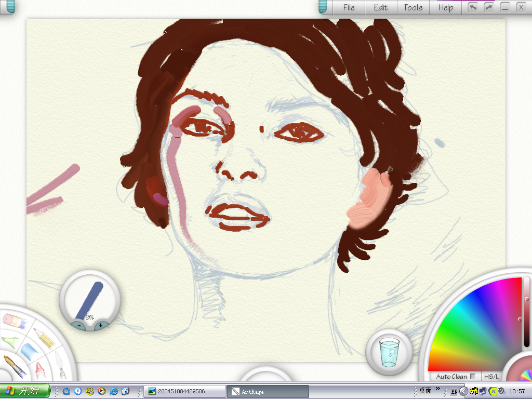This screenshot has width=532, height=399.
Task: Select the red Crayon tool
Action: (41, 371)
